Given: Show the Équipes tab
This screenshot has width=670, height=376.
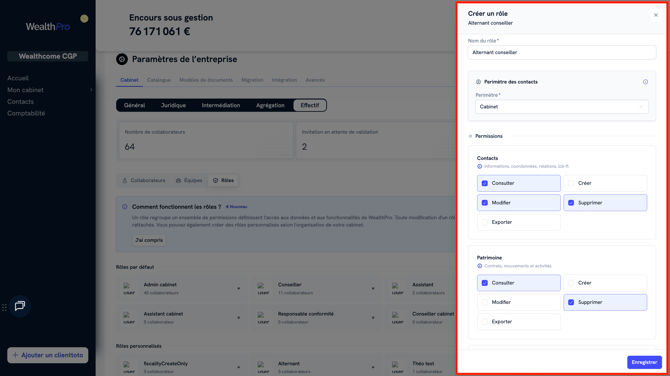Looking at the screenshot, I should [189, 181].
